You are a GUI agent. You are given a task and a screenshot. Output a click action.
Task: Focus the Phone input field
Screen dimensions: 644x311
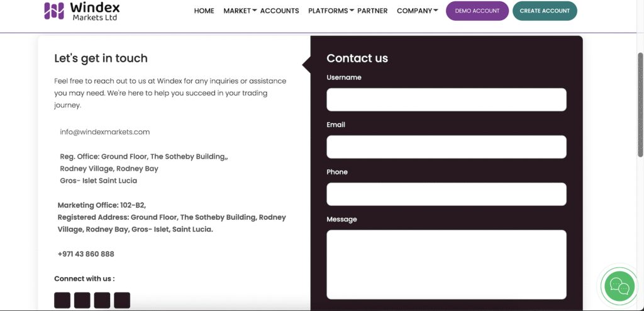447,194
